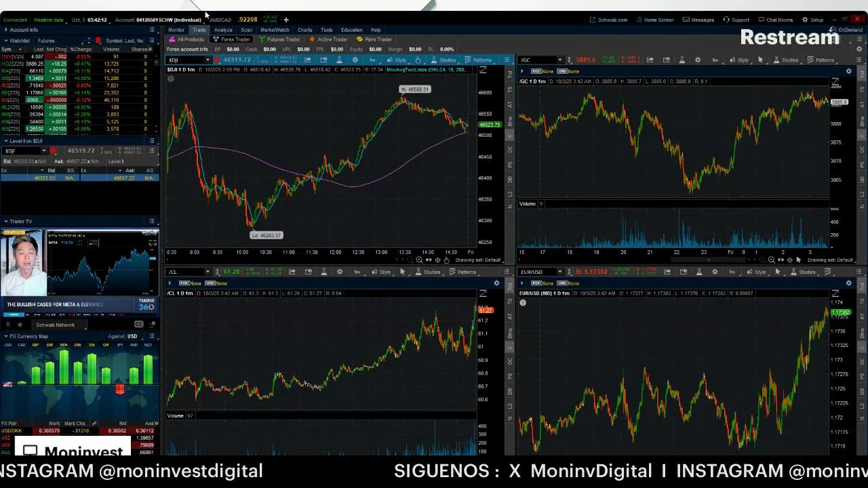This screenshot has height=488, width=868.
Task: Open the Monitor tab
Action: 176,30
